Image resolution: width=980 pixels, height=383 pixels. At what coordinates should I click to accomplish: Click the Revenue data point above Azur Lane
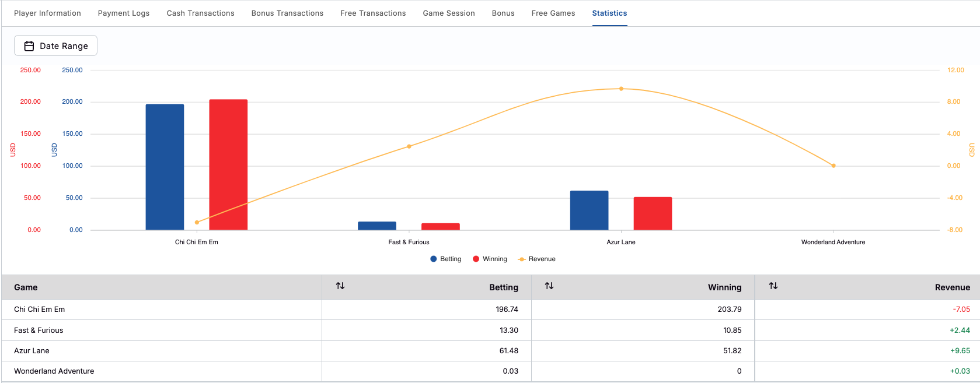(x=621, y=89)
